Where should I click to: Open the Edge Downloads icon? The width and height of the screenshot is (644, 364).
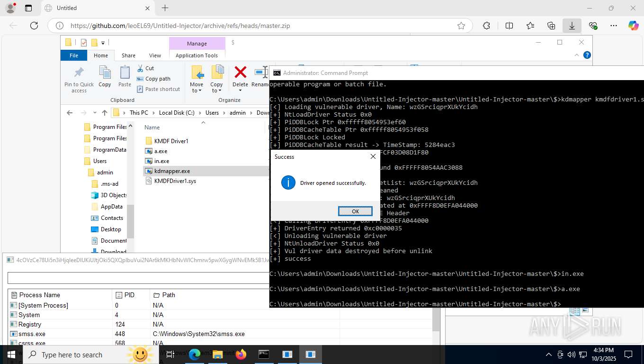tap(572, 26)
